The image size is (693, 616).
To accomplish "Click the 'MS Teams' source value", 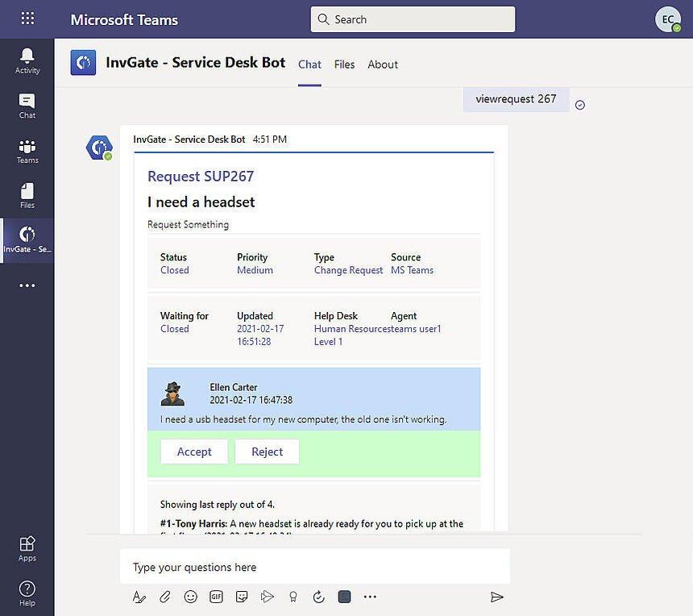I will pos(412,270).
